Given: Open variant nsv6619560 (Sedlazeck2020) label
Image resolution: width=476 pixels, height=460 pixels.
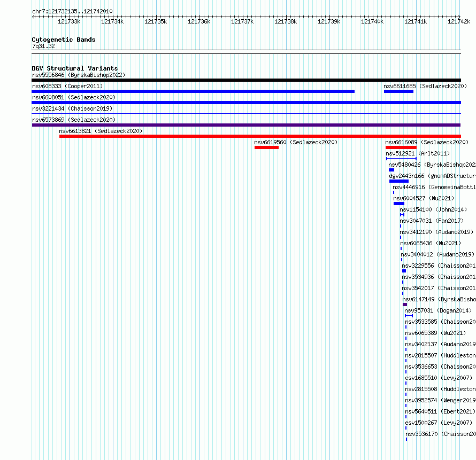Looking at the screenshot, I should (296, 142).
